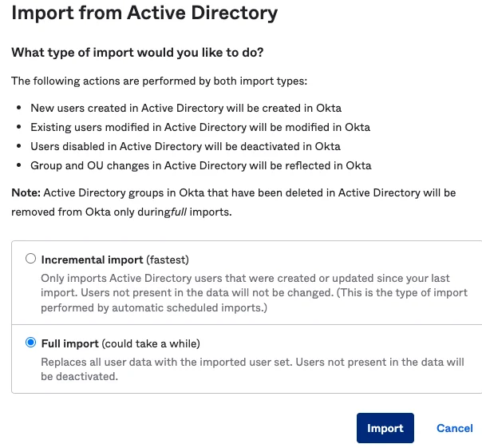Click the incremental import description paragraph

pyautogui.click(x=255, y=292)
